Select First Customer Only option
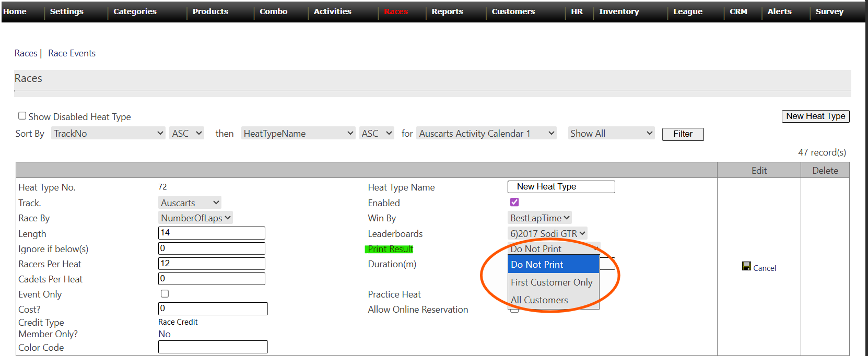868x356 pixels. (x=552, y=282)
